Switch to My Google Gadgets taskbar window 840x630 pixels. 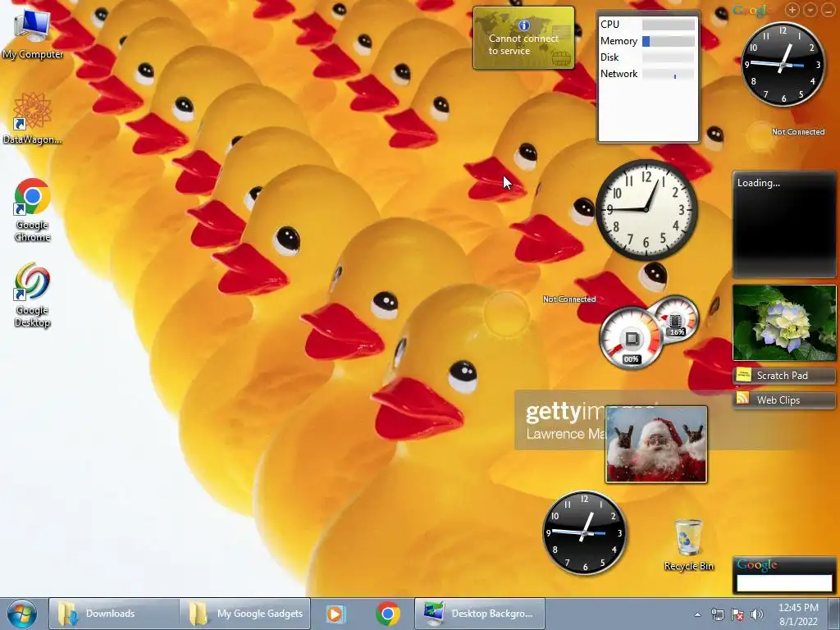[x=244, y=614]
